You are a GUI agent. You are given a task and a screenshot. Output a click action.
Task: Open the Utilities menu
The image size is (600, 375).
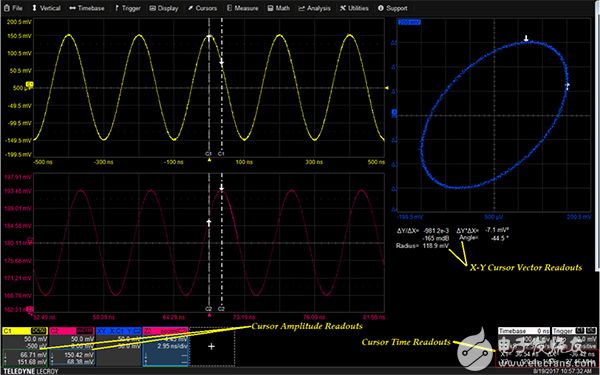[354, 8]
